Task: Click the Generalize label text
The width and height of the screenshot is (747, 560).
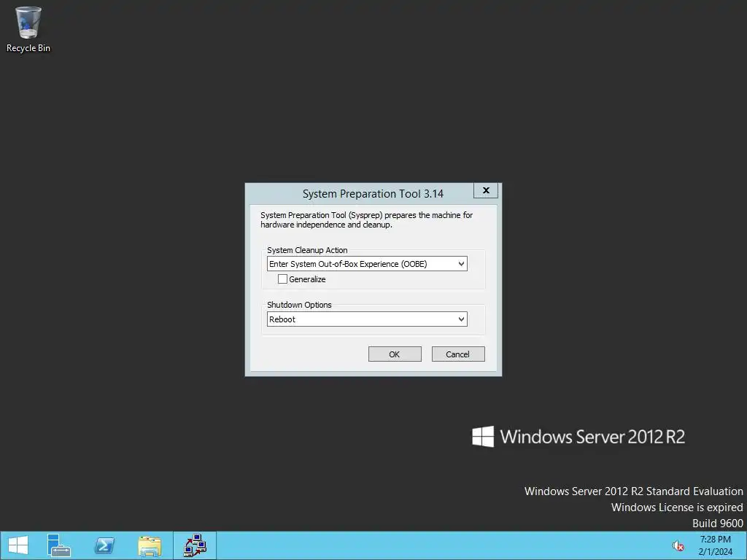Action: coord(307,279)
